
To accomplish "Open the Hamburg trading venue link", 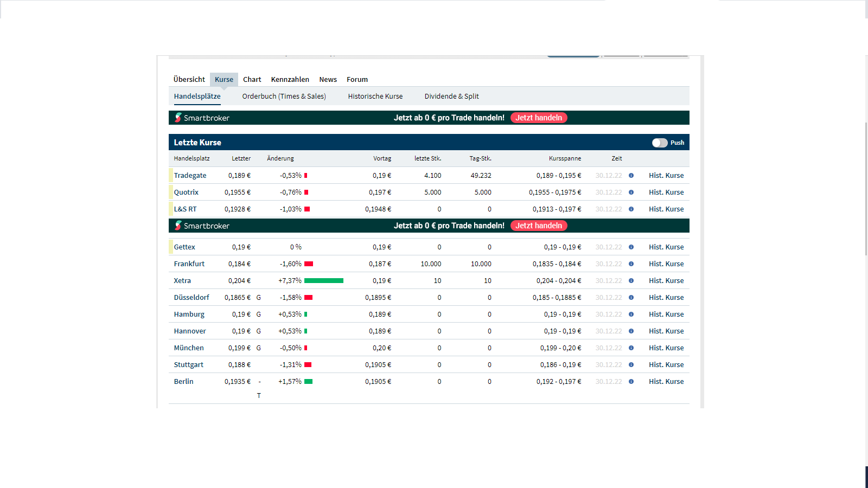I will coord(189,314).
